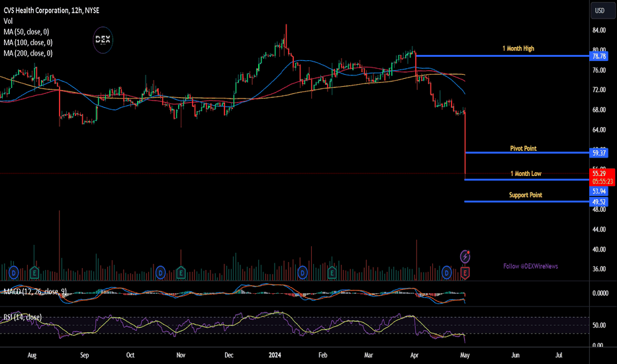Click the red 55.29 current price tag

pyautogui.click(x=599, y=173)
